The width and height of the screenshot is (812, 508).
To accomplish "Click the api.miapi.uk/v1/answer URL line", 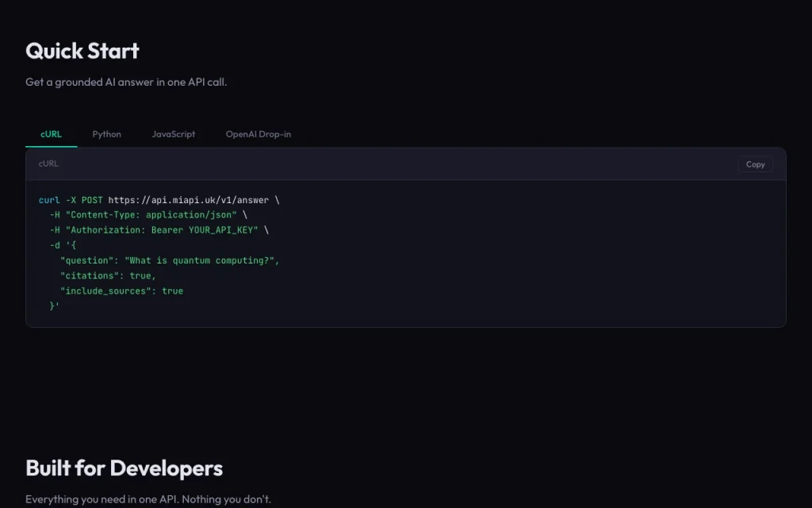I will point(159,200).
